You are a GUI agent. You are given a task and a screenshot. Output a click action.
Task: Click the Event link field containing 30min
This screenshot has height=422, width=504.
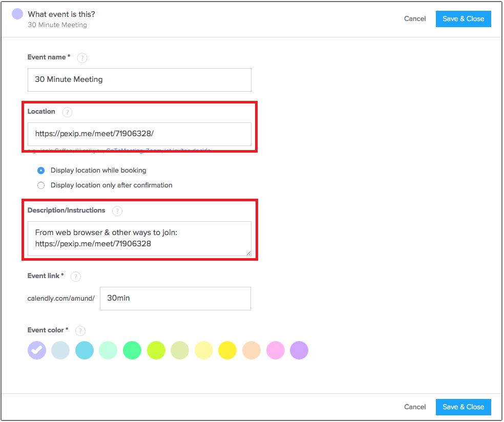pyautogui.click(x=175, y=299)
